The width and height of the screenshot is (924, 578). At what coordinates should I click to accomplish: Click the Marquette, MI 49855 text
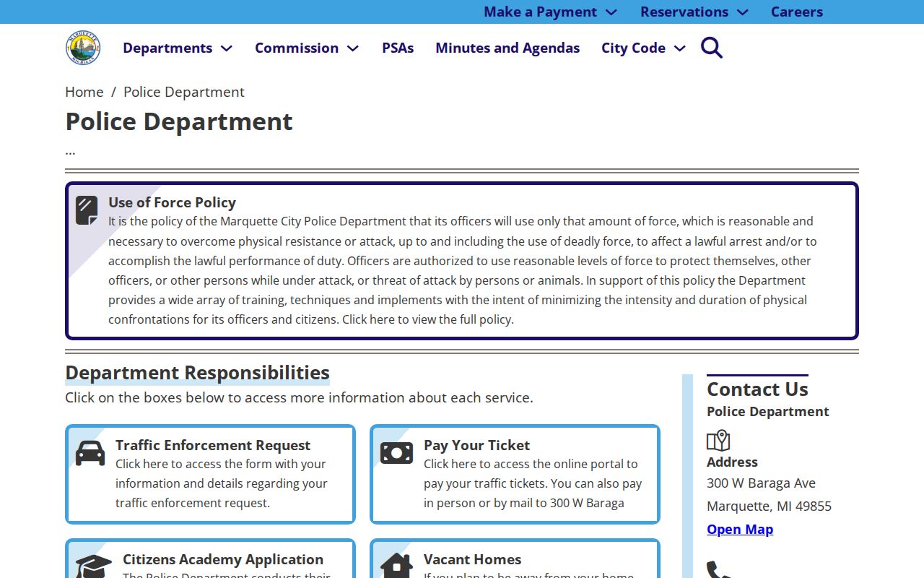tap(769, 506)
